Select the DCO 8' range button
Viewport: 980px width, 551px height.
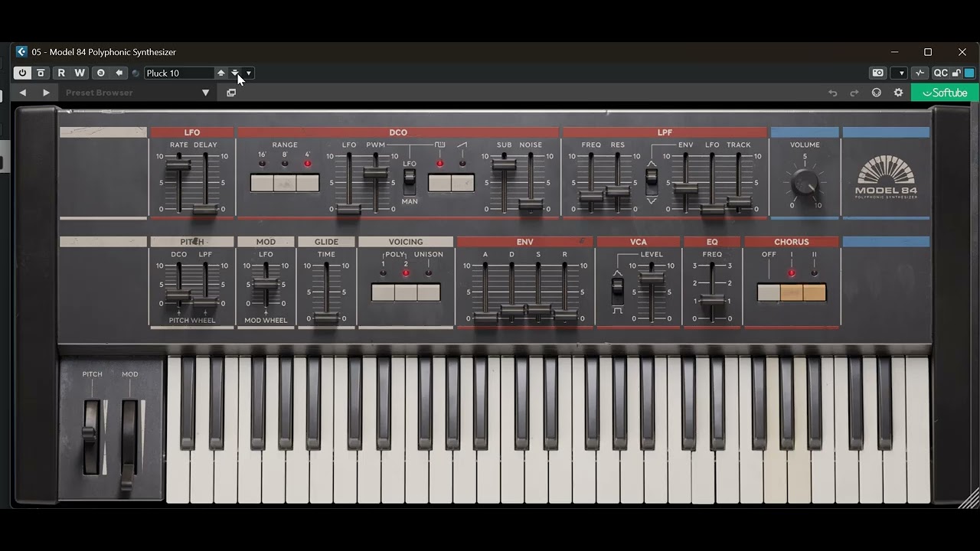click(x=285, y=183)
